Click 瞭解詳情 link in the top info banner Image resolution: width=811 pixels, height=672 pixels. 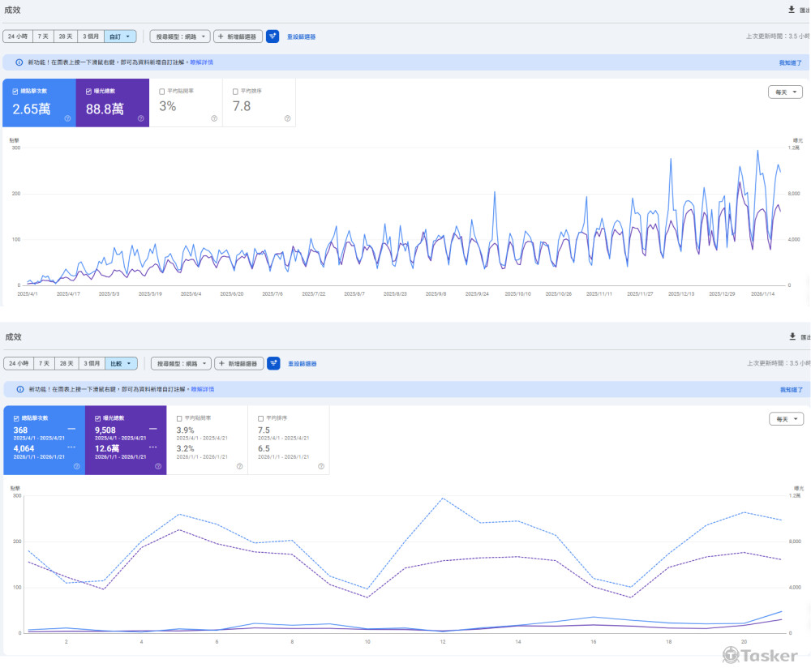(201, 62)
